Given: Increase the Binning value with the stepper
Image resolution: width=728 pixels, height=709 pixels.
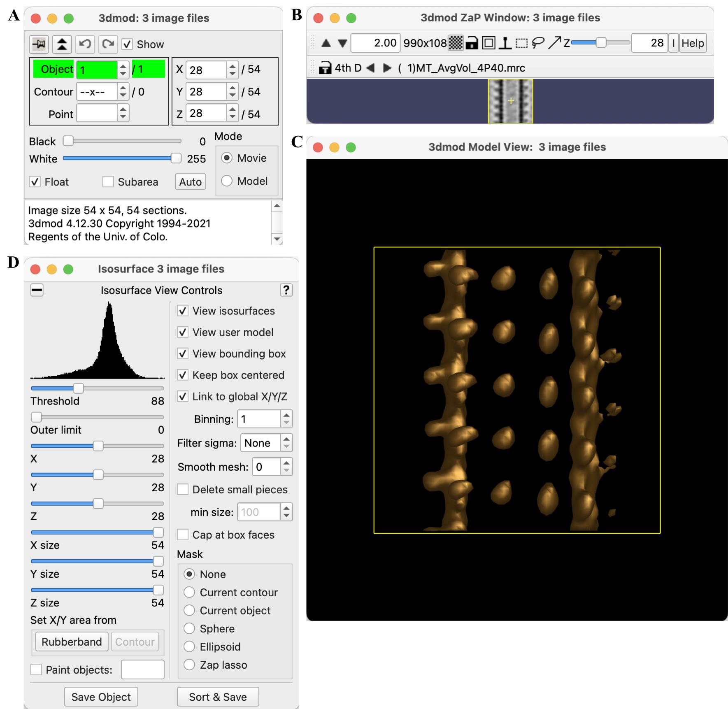Looking at the screenshot, I should tap(287, 415).
